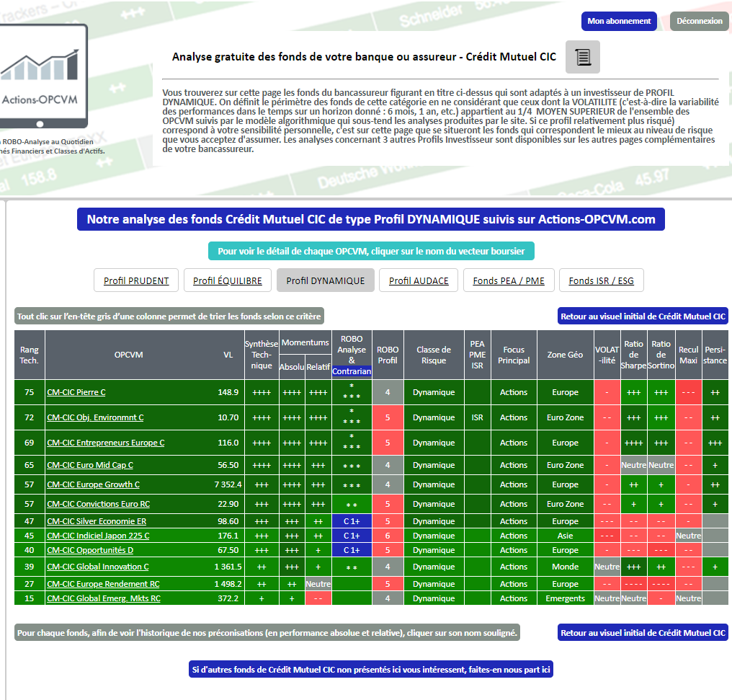Open the CM-CIC Pierre C fund details
Screen dimensions: 732x700
click(x=76, y=392)
